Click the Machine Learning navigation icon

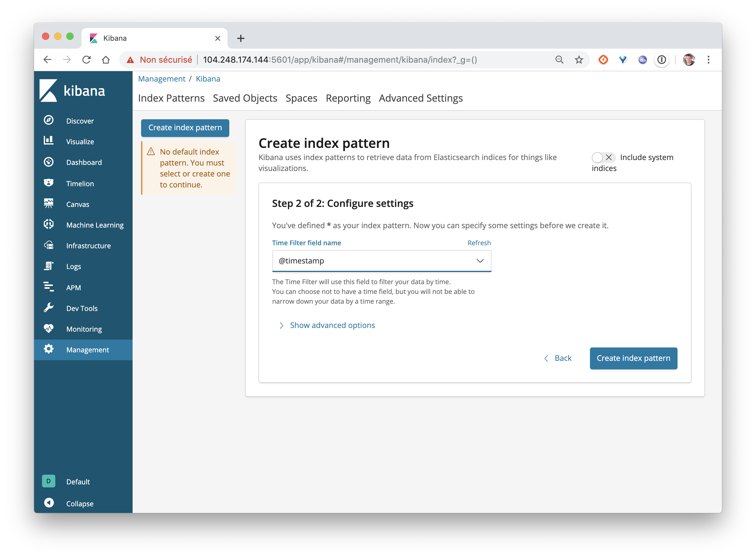49,224
